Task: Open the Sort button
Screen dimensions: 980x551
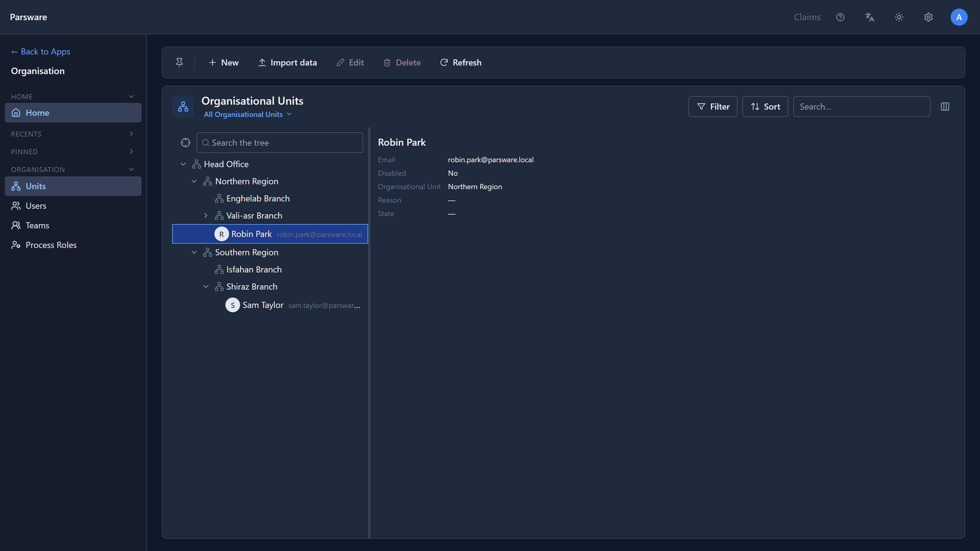Action: (765, 107)
